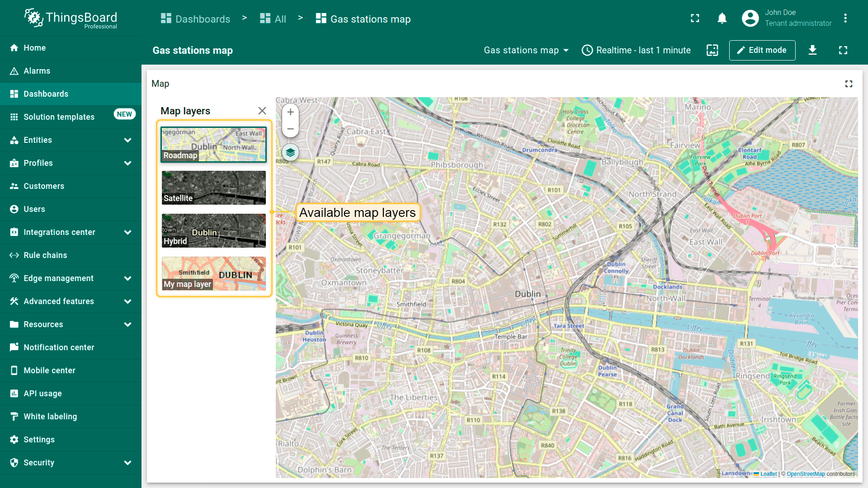Click the Edit mode button
This screenshot has height=488, width=868.
762,50
